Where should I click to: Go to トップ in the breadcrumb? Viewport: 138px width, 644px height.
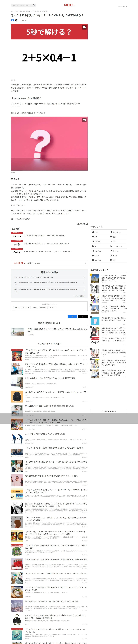[x=13, y=11]
